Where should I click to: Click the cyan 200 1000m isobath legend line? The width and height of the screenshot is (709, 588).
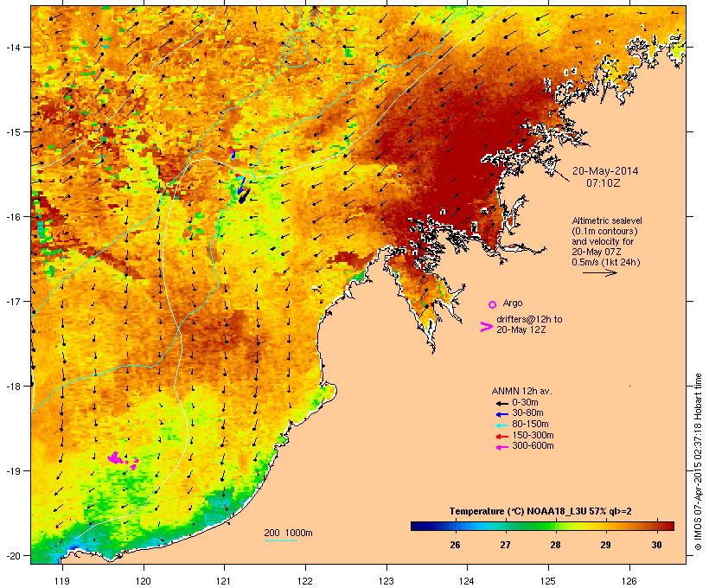click(x=280, y=540)
